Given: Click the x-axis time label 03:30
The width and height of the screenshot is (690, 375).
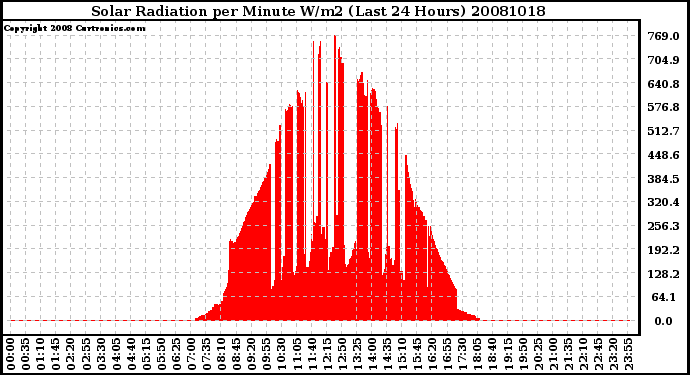Looking at the screenshot, I should [x=101, y=354].
